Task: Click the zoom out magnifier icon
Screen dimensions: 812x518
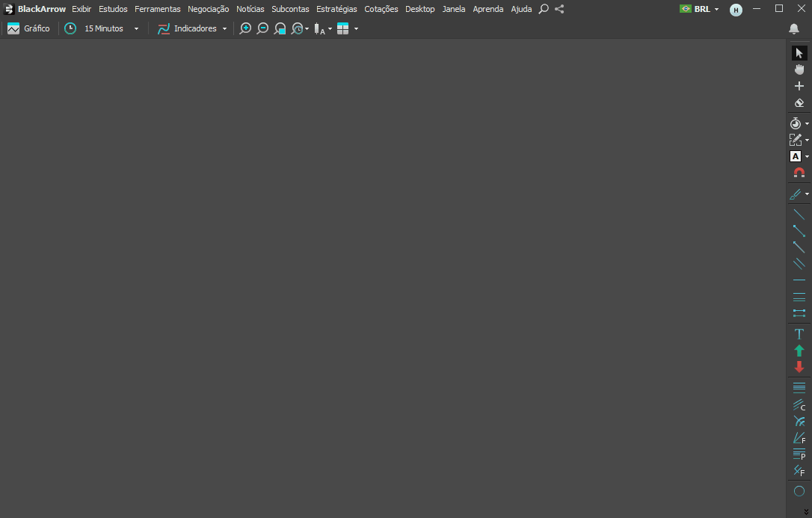Action: 262,28
